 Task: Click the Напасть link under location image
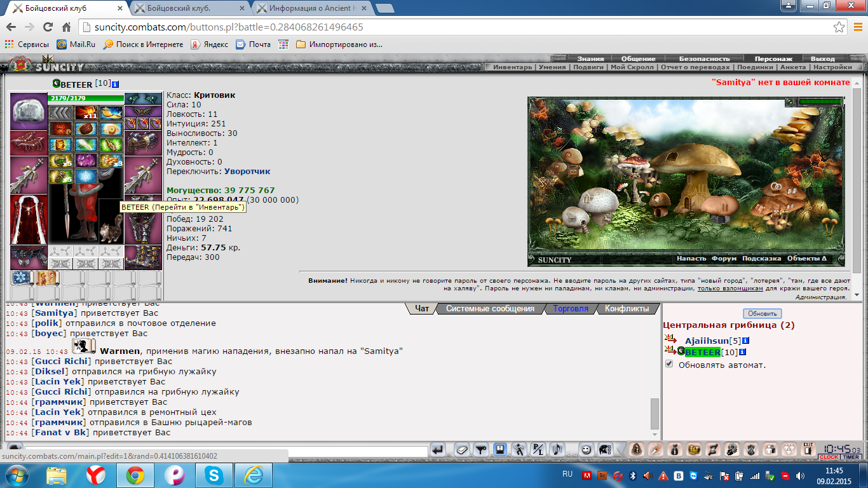coord(691,259)
